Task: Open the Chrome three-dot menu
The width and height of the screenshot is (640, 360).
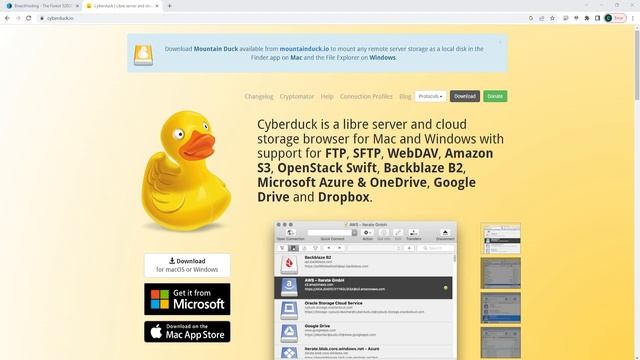Action: (x=633, y=18)
